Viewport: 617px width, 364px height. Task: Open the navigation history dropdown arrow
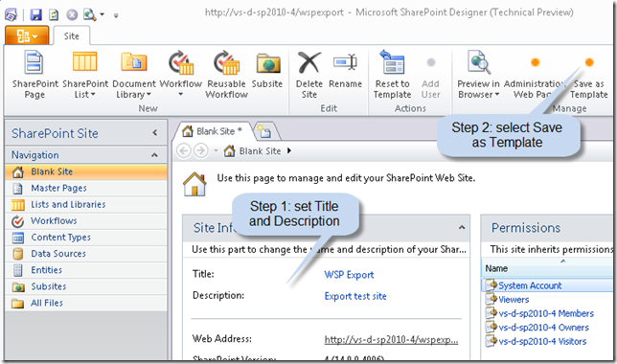(x=216, y=150)
